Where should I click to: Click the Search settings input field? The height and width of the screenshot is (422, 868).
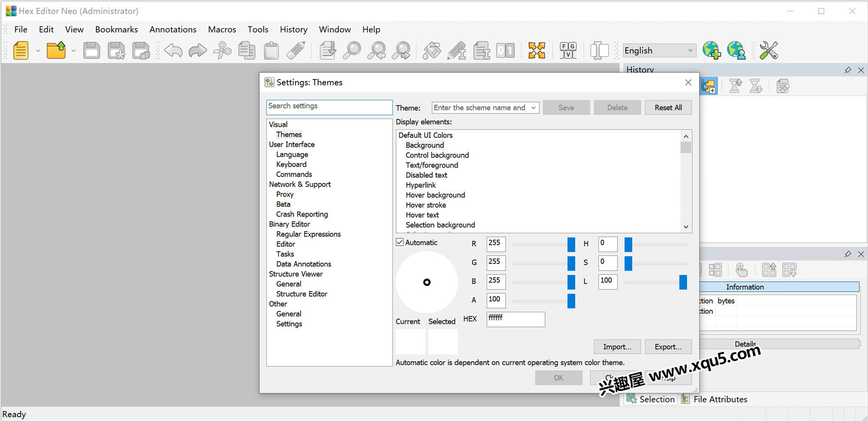tap(329, 107)
